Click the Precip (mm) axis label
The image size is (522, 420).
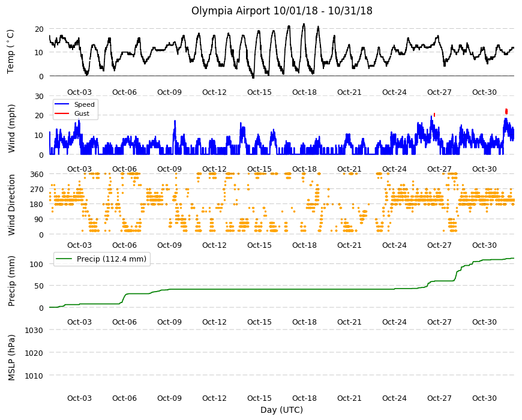tap(11, 281)
